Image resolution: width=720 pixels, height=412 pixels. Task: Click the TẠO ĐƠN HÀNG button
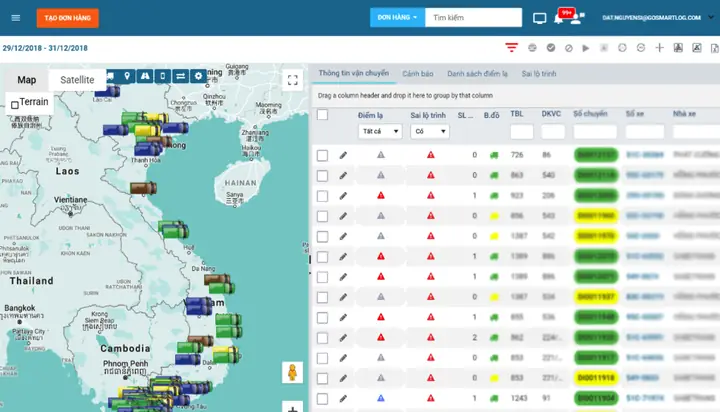[67, 18]
